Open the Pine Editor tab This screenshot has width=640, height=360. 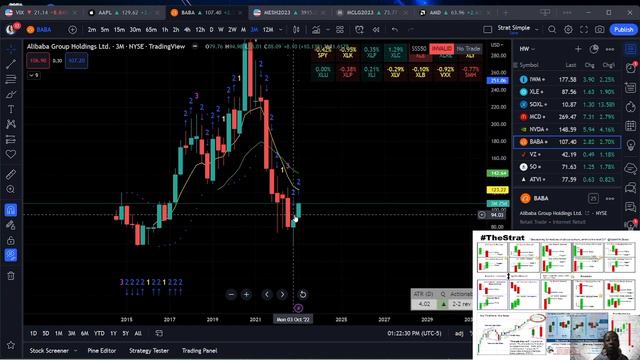point(102,351)
